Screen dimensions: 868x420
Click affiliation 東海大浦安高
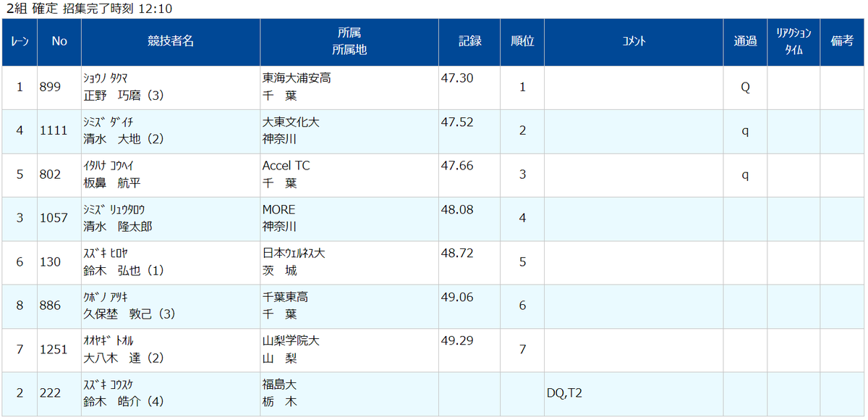297,77
